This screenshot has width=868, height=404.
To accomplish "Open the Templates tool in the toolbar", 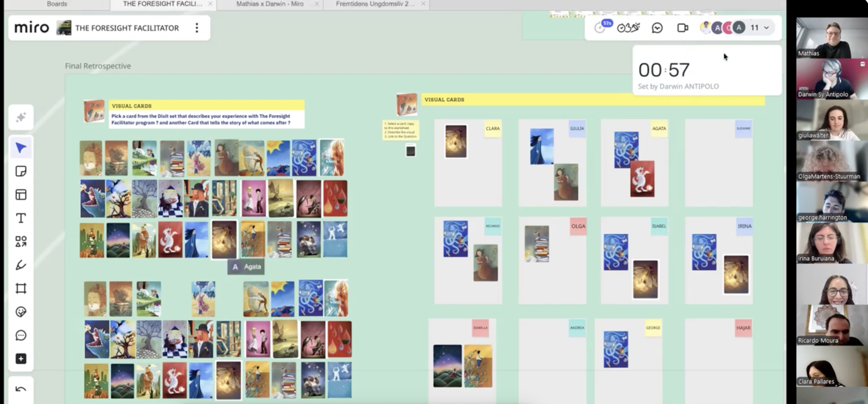I will coord(21,195).
